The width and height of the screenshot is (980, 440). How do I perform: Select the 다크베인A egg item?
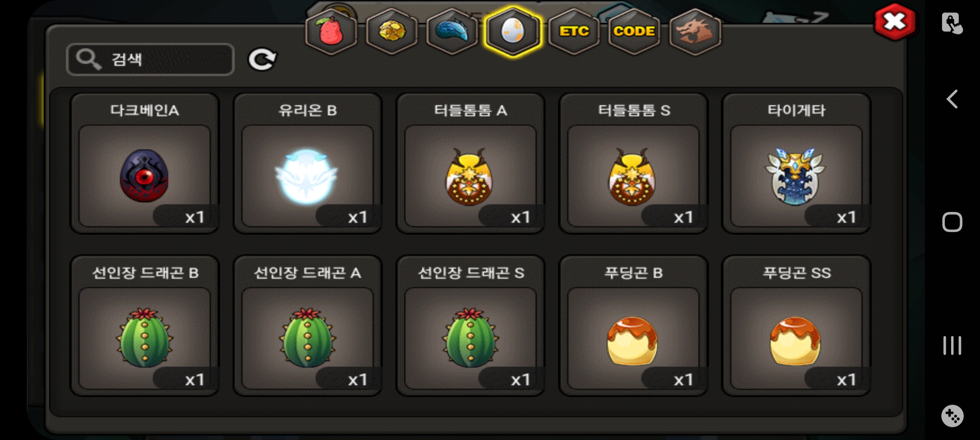pyautogui.click(x=144, y=163)
